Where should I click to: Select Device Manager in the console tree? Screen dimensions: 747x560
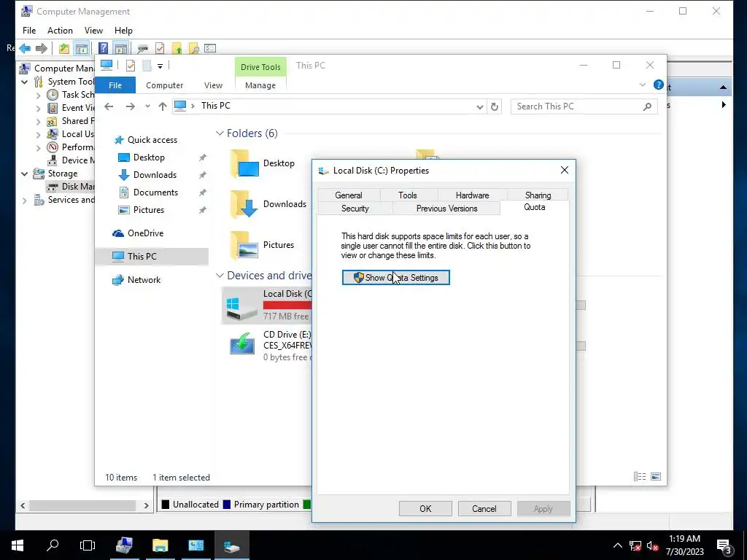point(71,160)
